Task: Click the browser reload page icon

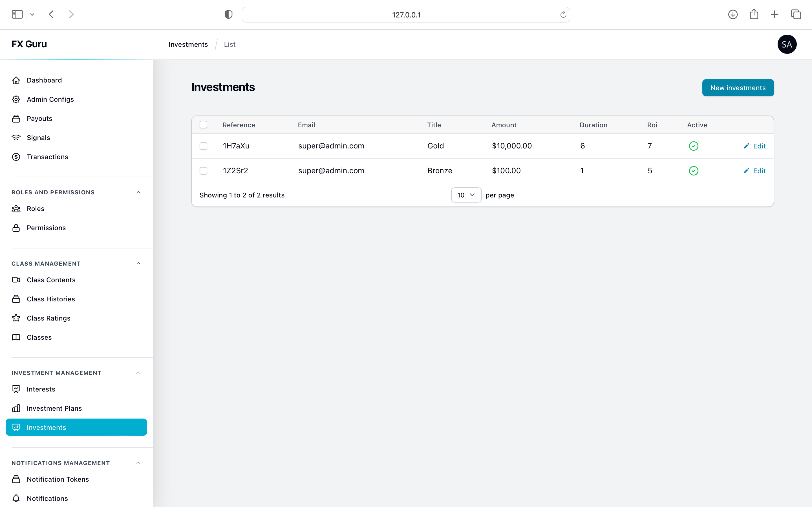Action: [563, 15]
